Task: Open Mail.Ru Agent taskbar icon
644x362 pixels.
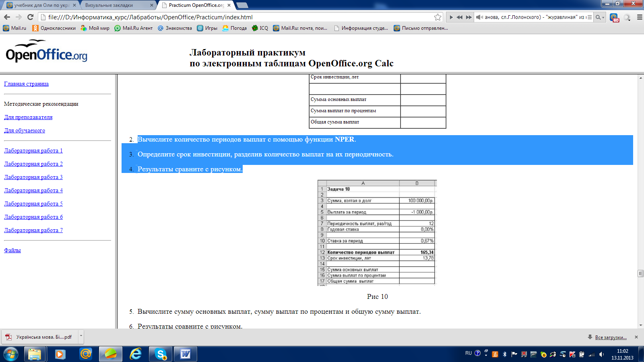Action: pyautogui.click(x=85, y=354)
